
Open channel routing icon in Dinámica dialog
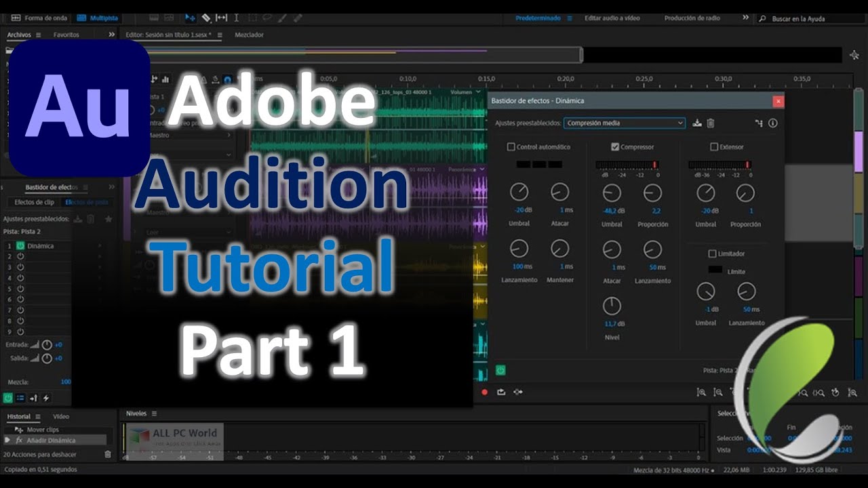(x=759, y=123)
